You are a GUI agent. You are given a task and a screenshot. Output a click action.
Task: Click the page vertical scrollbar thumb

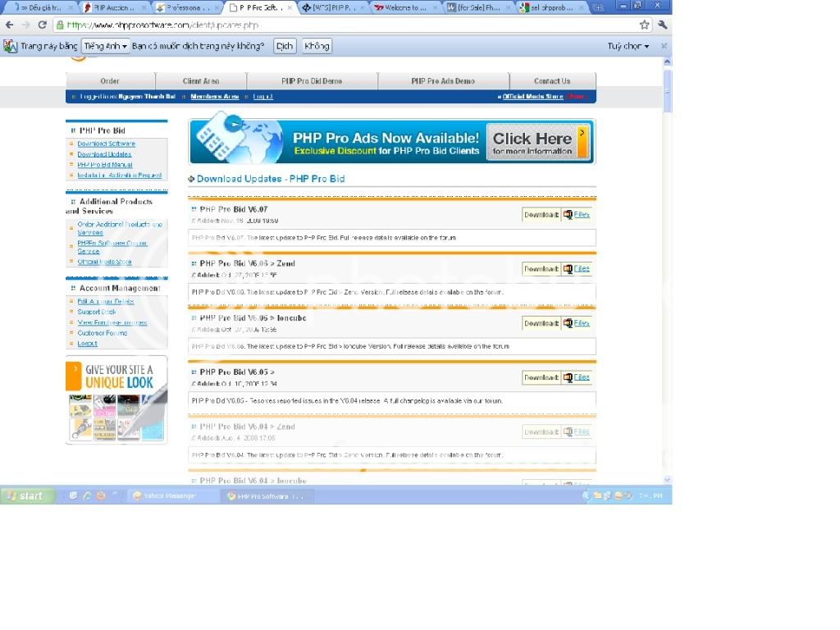click(667, 90)
